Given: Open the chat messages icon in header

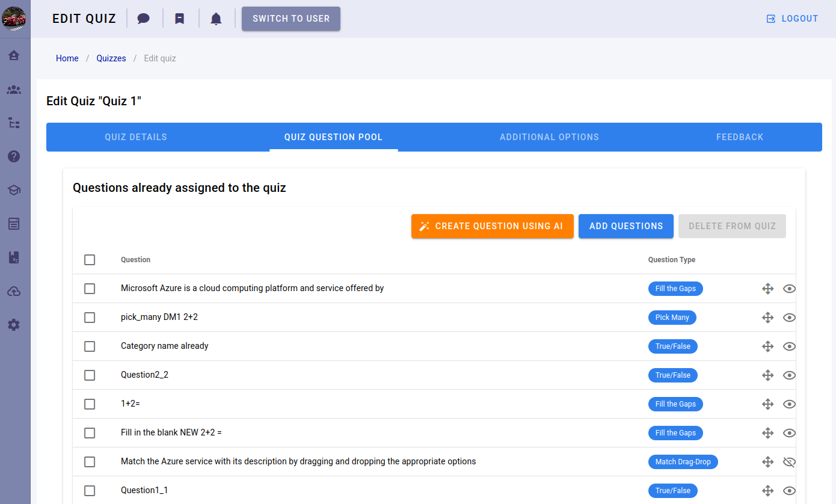Looking at the screenshot, I should pyautogui.click(x=143, y=19).
